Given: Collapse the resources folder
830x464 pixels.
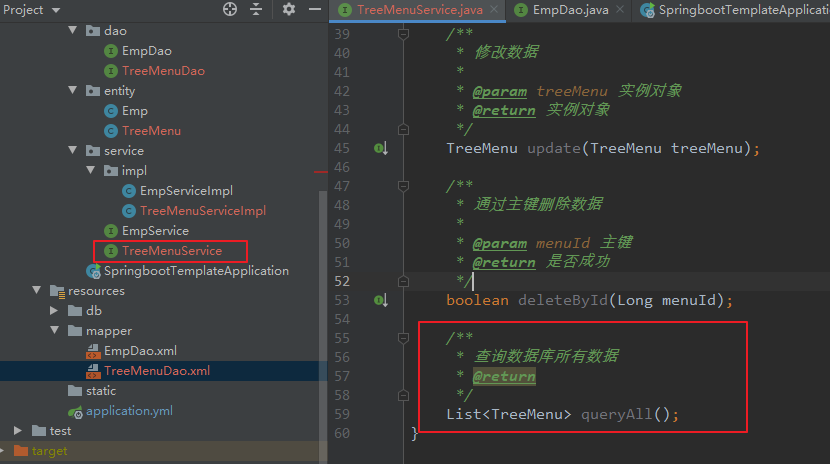Looking at the screenshot, I should (x=37, y=290).
